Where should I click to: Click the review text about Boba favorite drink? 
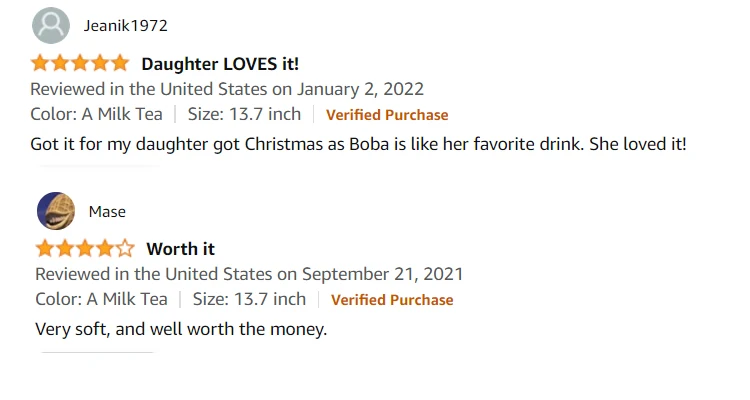pos(358,144)
